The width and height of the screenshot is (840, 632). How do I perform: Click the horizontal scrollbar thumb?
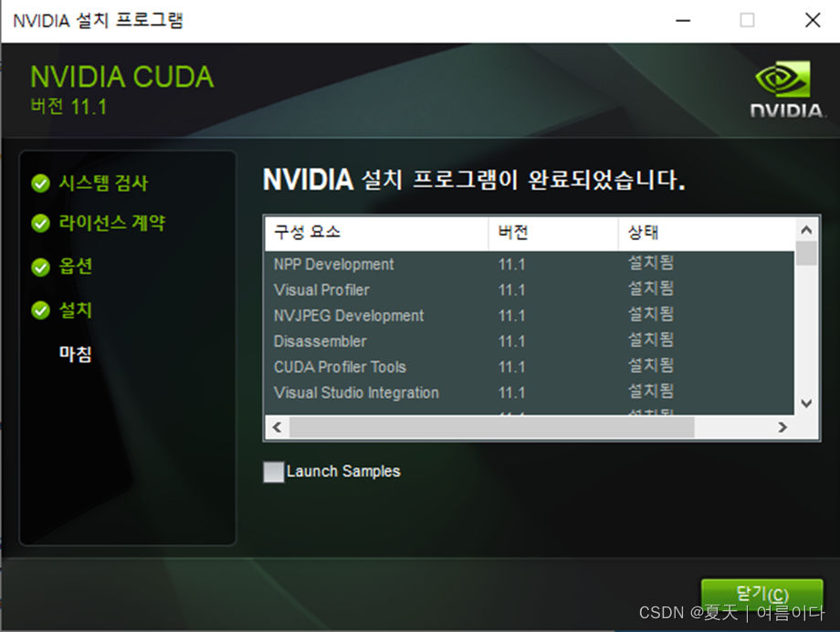pos(492,427)
